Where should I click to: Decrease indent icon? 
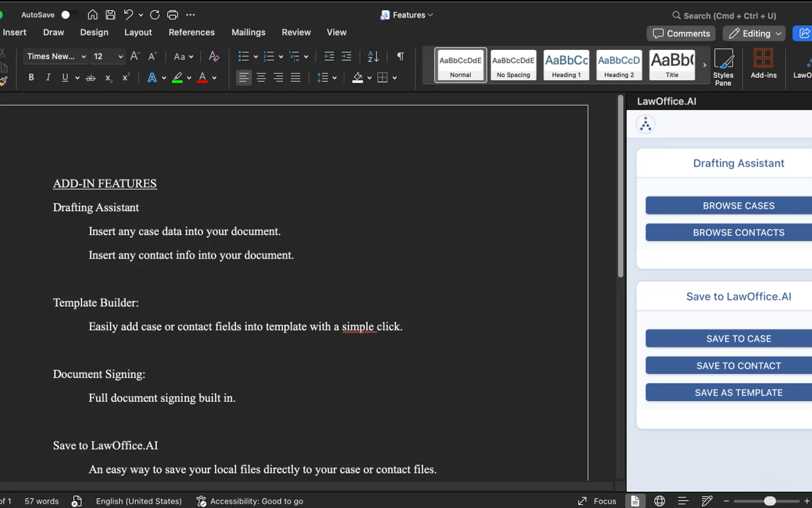[x=329, y=56]
